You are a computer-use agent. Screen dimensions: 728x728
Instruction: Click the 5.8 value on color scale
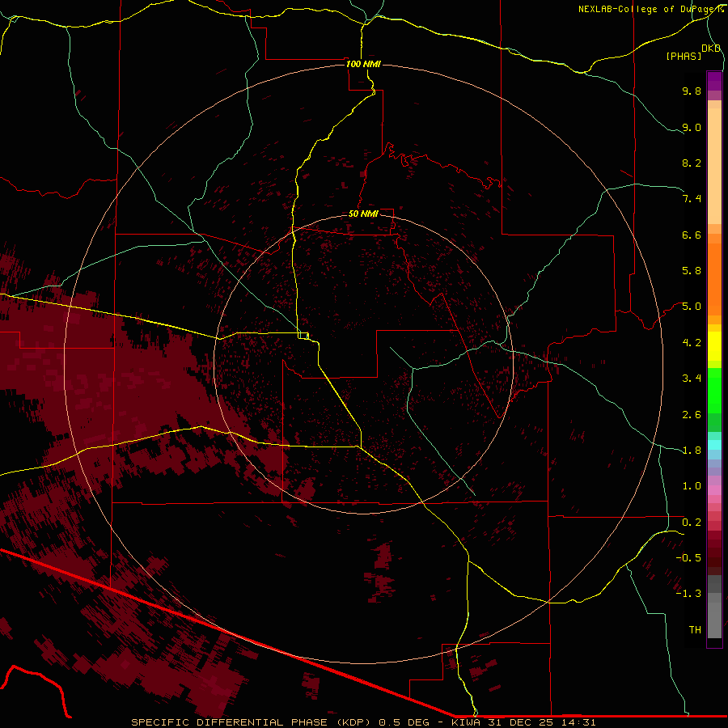coord(692,271)
